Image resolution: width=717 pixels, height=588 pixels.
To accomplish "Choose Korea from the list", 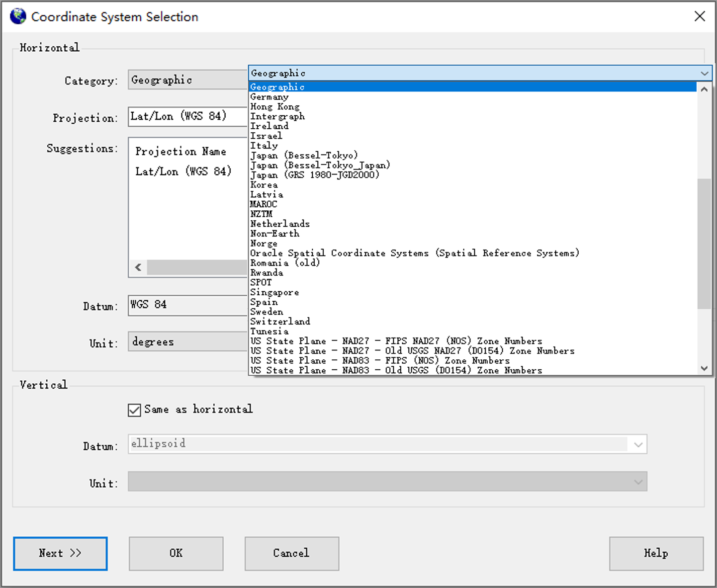I will [x=472, y=184].
